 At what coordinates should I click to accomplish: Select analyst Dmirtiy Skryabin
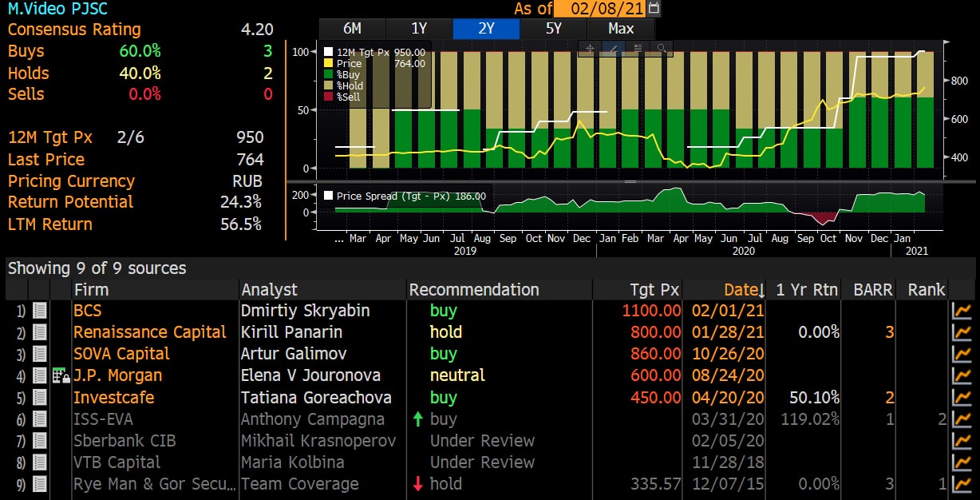(306, 311)
